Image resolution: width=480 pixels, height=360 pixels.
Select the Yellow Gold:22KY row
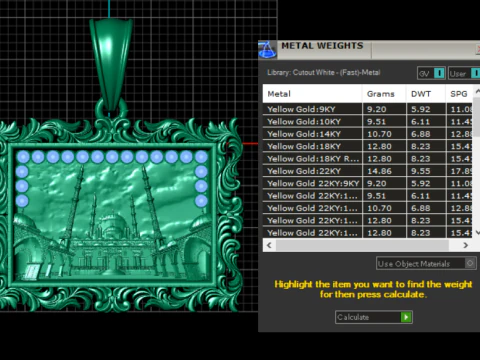point(367,171)
